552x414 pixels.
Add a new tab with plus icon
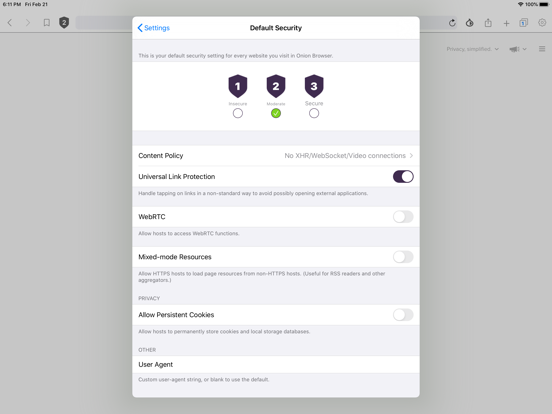506,23
